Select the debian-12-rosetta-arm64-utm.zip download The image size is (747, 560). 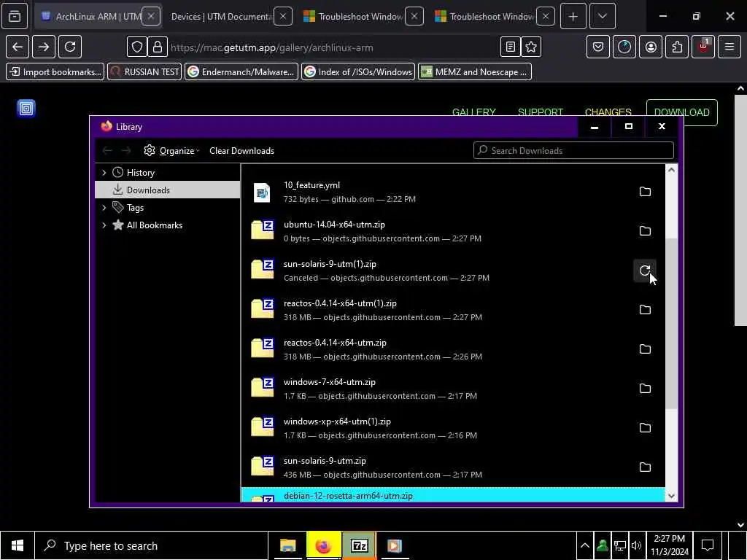453,495
